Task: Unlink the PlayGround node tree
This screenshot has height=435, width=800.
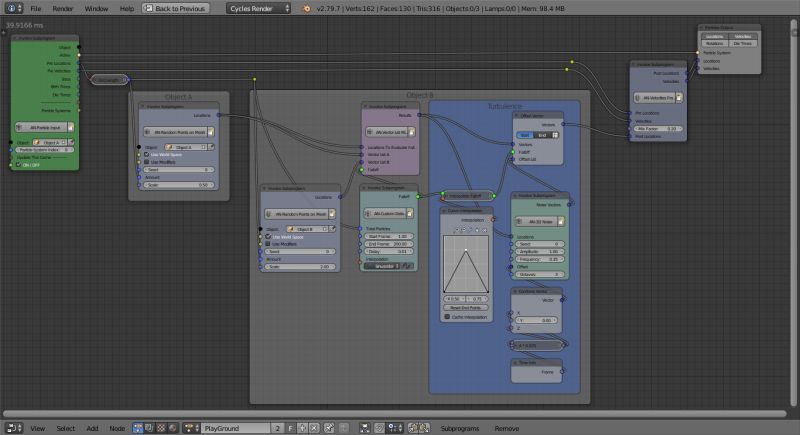Action: [314, 428]
